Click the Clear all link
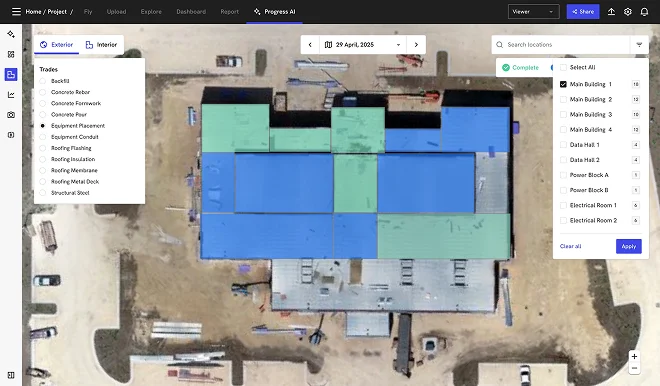The height and width of the screenshot is (386, 660). [x=570, y=246]
